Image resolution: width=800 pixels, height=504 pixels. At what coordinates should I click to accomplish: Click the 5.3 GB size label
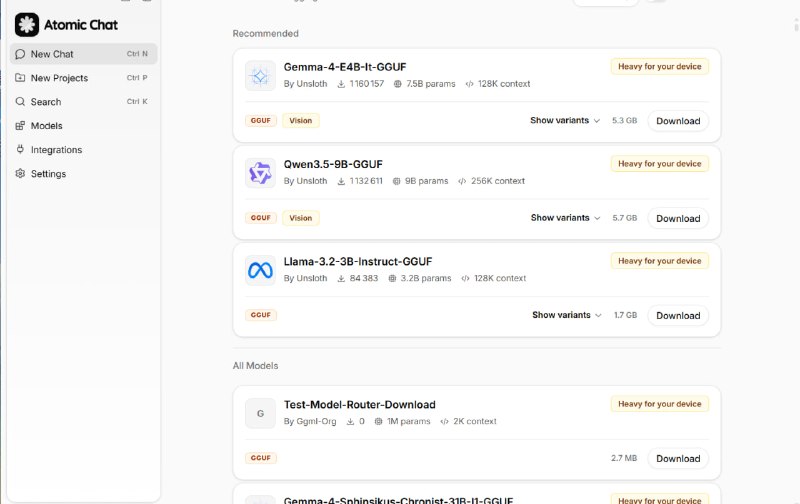coord(624,120)
